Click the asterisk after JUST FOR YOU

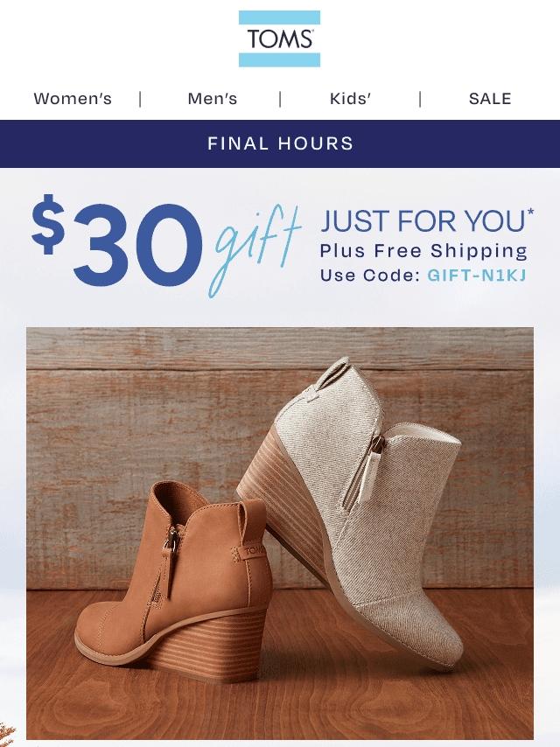pyautogui.click(x=530, y=213)
